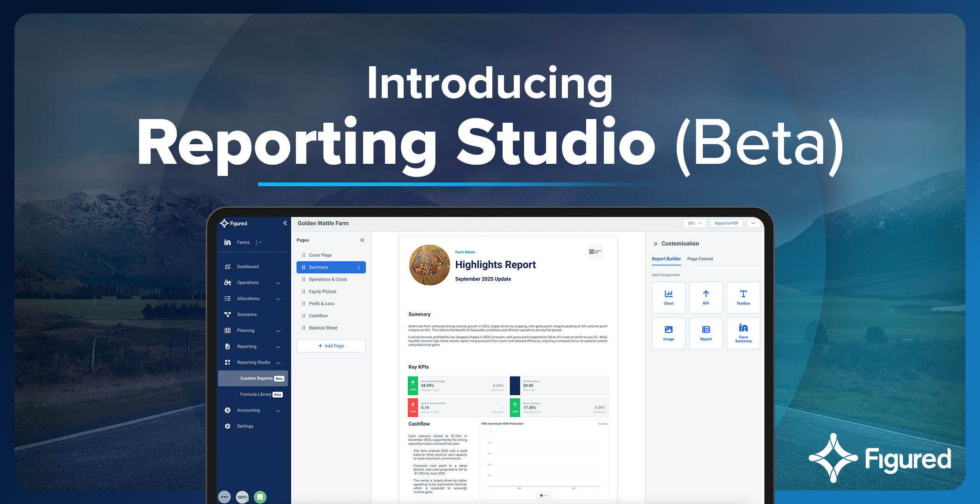Add a Chart component
The width and height of the screenshot is (980, 504).
coord(669,297)
